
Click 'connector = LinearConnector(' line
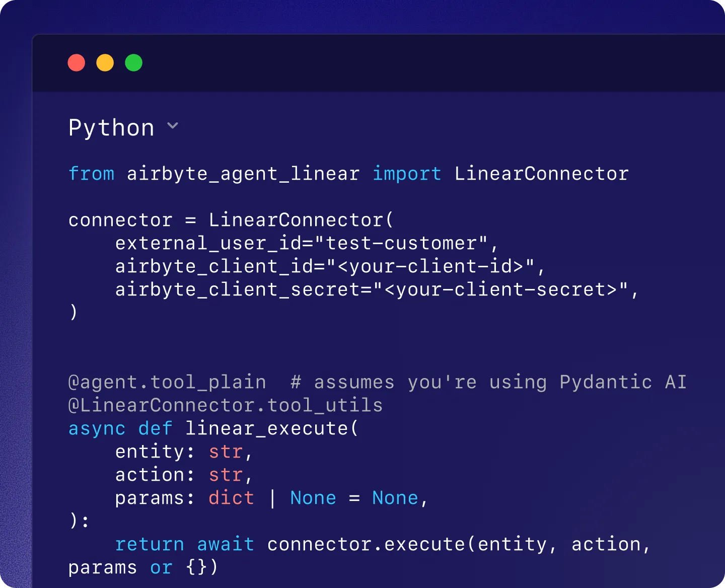point(231,220)
